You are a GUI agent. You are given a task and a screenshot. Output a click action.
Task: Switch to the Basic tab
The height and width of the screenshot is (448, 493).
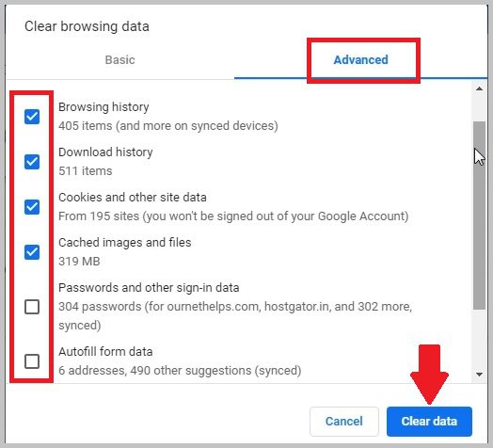click(x=119, y=60)
